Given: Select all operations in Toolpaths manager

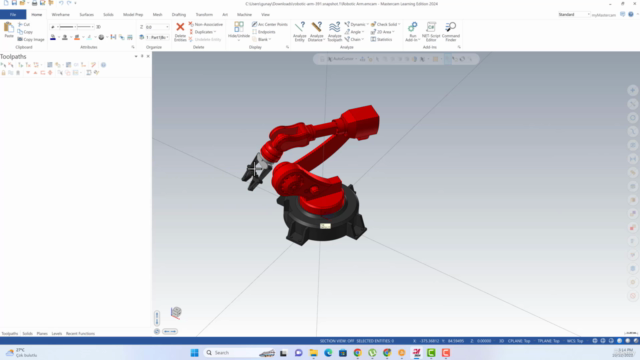Looking at the screenshot, I should (x=3, y=65).
